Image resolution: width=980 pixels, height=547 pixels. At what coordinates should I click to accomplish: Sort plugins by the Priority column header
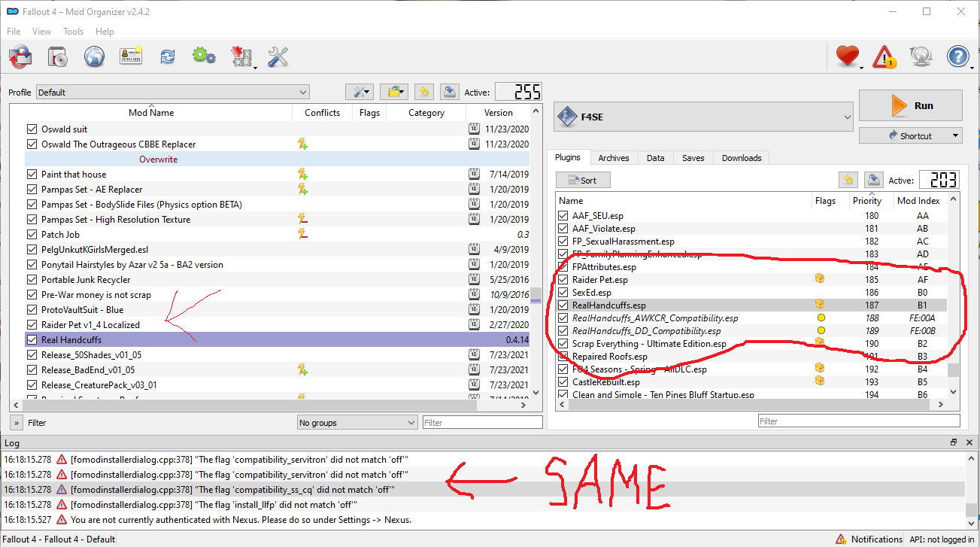click(x=867, y=201)
